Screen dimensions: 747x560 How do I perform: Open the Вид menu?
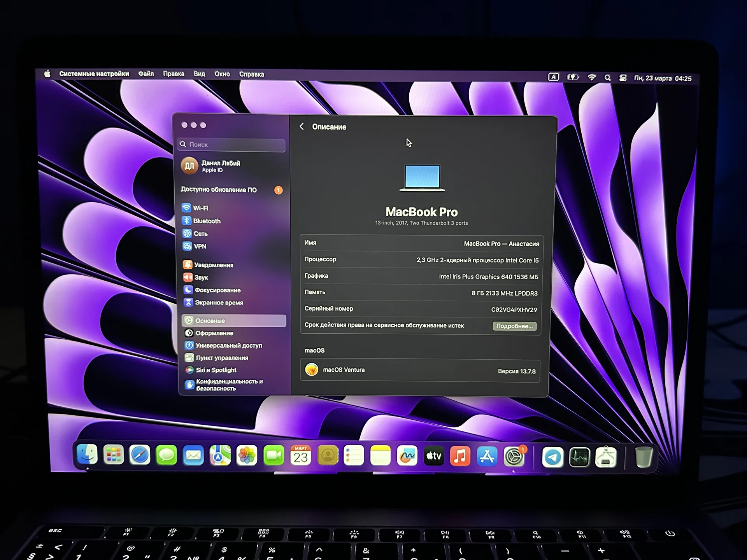pyautogui.click(x=199, y=73)
